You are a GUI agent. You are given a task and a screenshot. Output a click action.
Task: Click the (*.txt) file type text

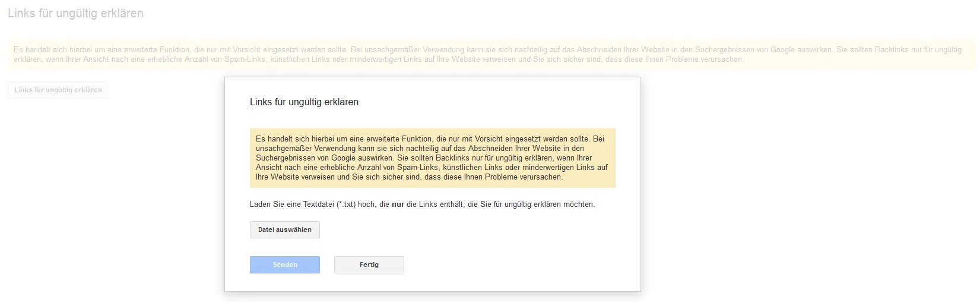tap(346, 205)
